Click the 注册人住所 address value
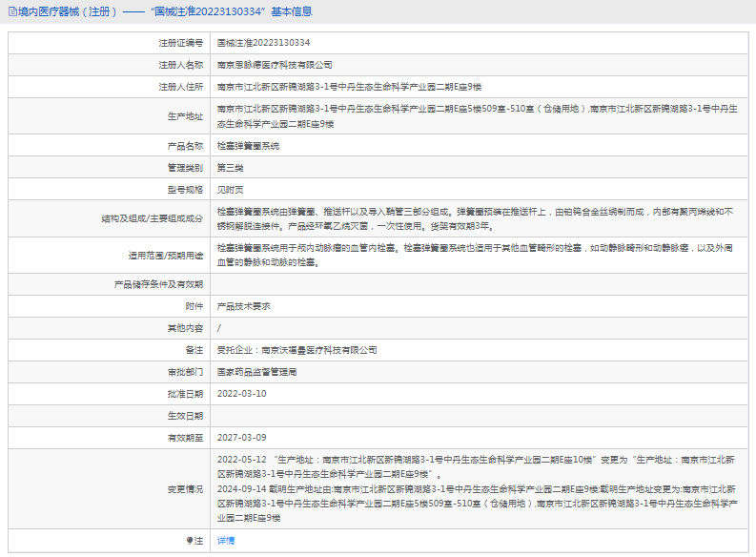The width and height of the screenshot is (756, 557). pyautogui.click(x=349, y=87)
